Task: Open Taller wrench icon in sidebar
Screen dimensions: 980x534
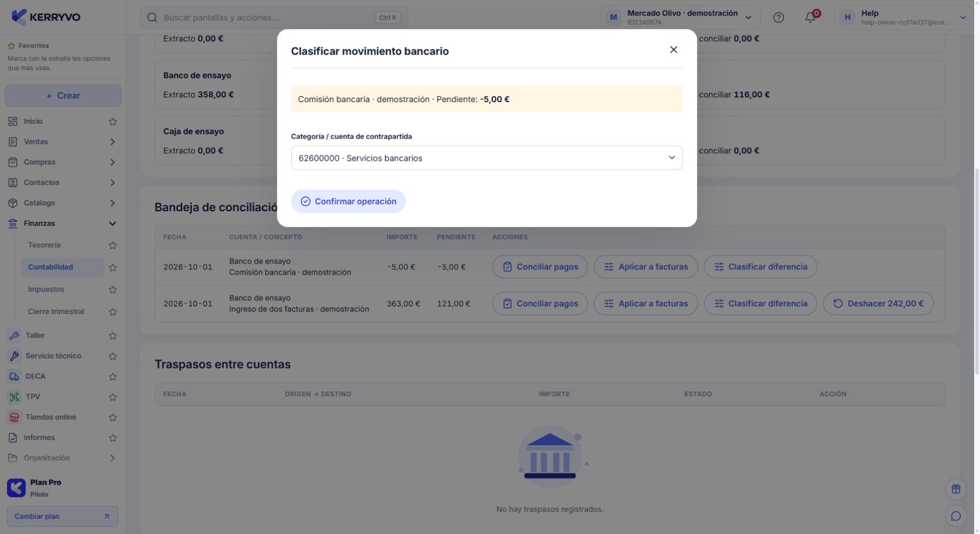Action: coord(14,336)
